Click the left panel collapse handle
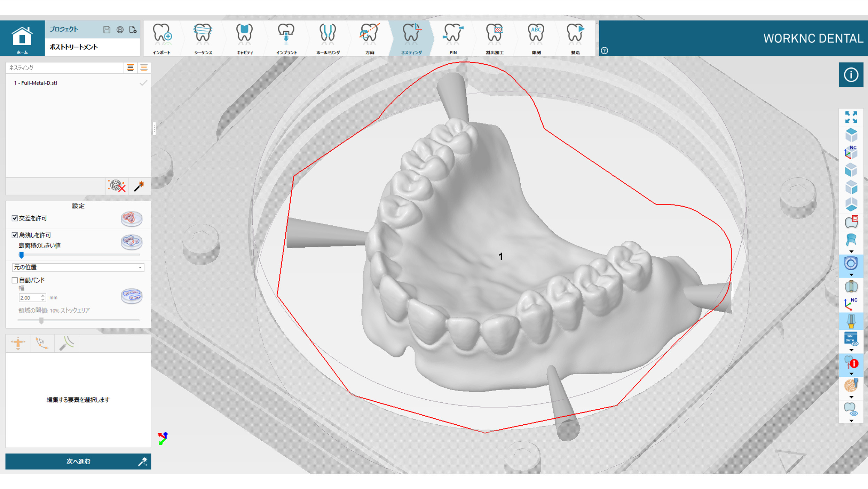Image resolution: width=868 pixels, height=489 pixels. click(154, 128)
